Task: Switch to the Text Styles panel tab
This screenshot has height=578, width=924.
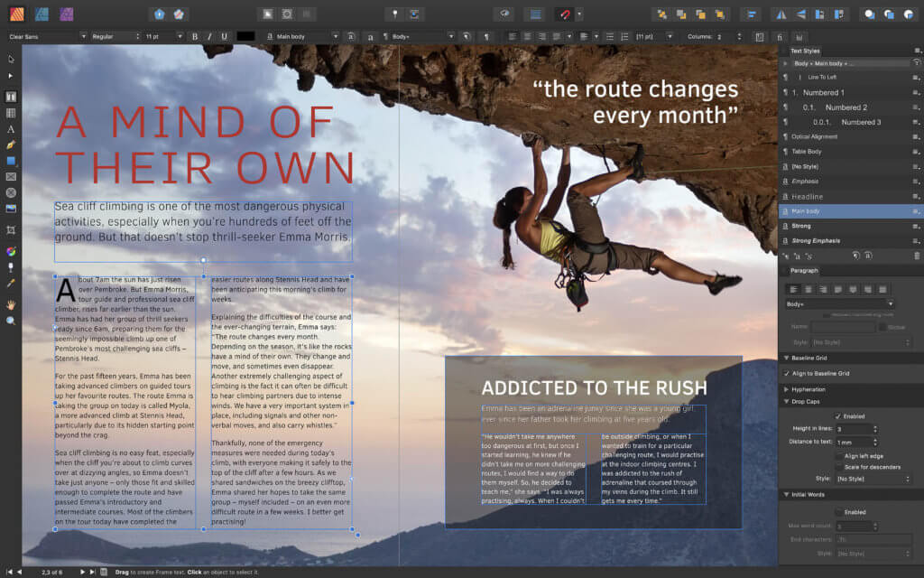Action: pos(806,51)
